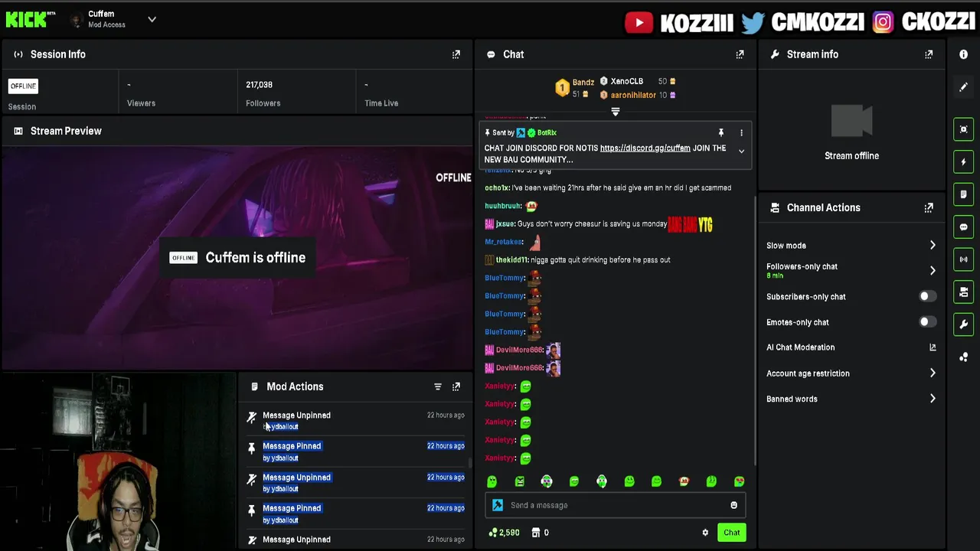Open the Mod Actions filter icon
The height and width of the screenshot is (551, 980).
point(438,386)
